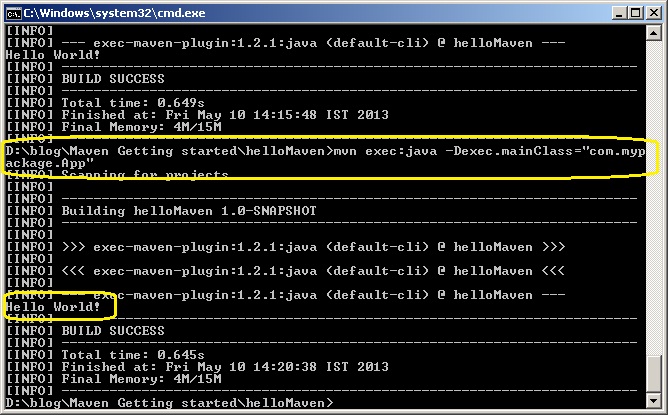The width and height of the screenshot is (668, 415).
Task: Click Finished at 14:15:48 line
Action: pos(197,115)
